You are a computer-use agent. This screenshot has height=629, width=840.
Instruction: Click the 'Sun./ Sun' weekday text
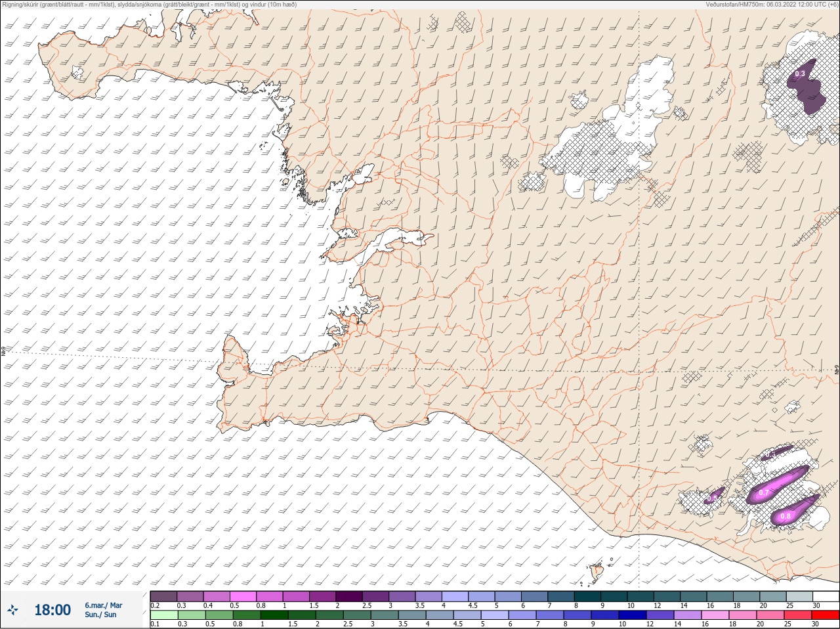click(100, 615)
